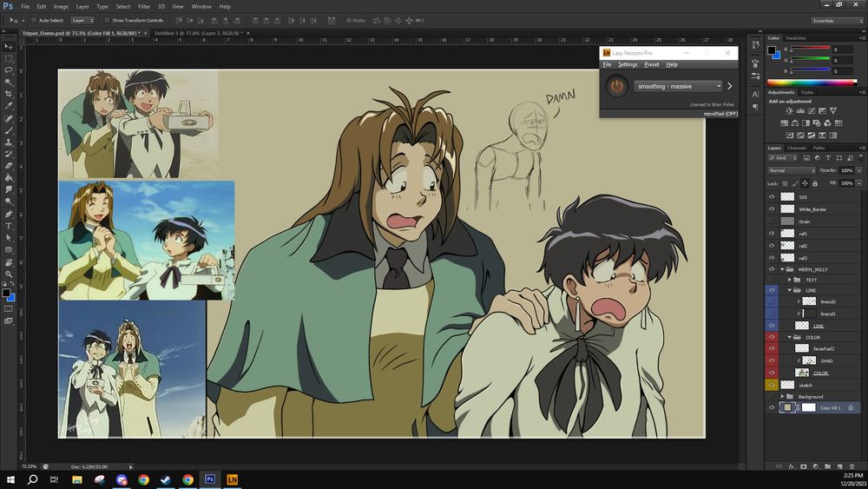This screenshot has height=489, width=868.
Task: Open the Image menu
Action: click(x=61, y=7)
